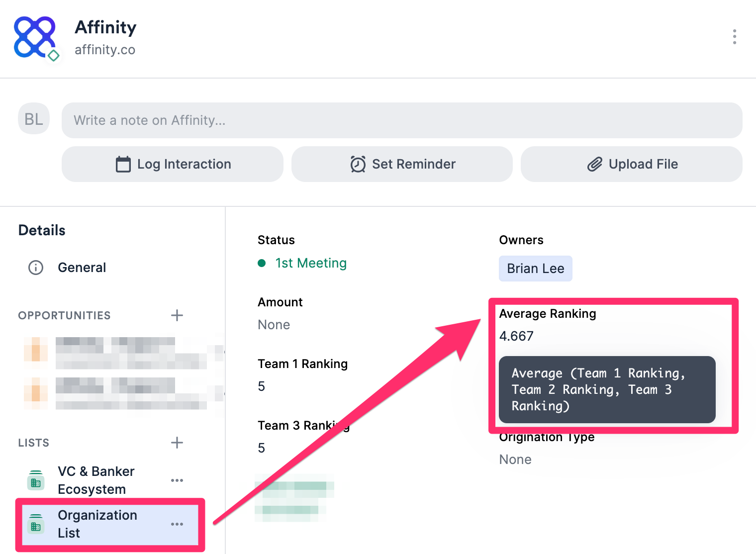
Task: Open Log Interaction via the calendar icon
Action: (123, 164)
